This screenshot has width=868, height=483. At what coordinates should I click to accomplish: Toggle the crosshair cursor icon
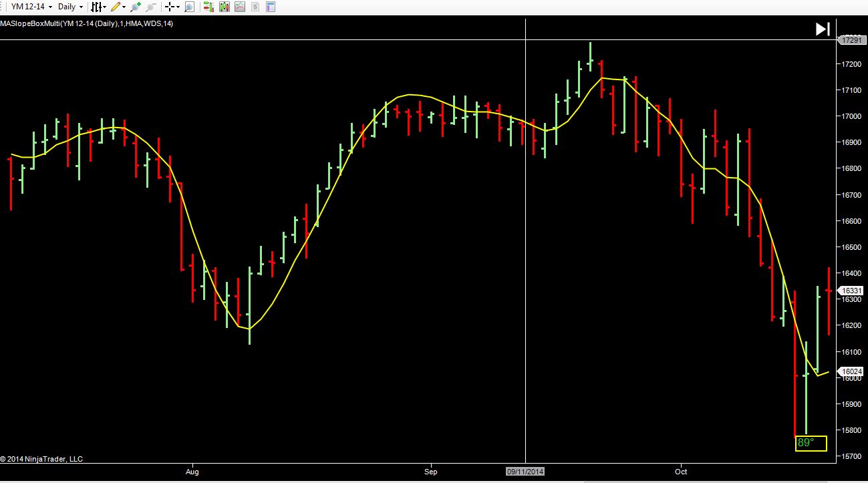(170, 7)
